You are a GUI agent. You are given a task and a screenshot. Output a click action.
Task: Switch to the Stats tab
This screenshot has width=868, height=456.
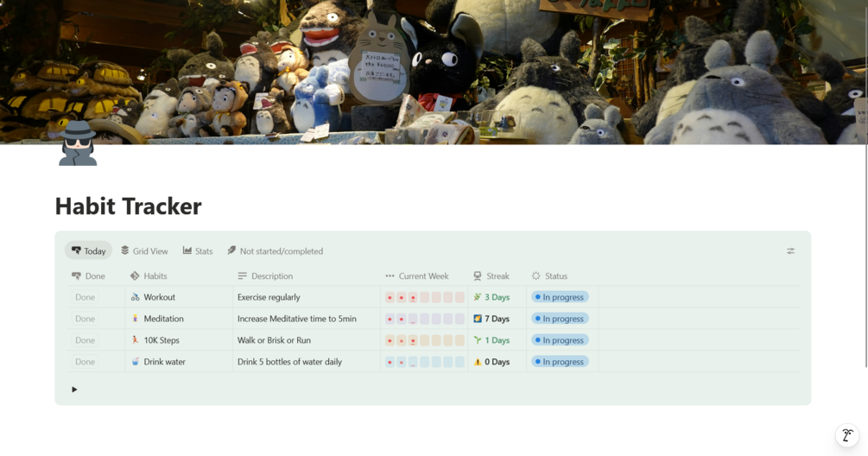tap(198, 251)
